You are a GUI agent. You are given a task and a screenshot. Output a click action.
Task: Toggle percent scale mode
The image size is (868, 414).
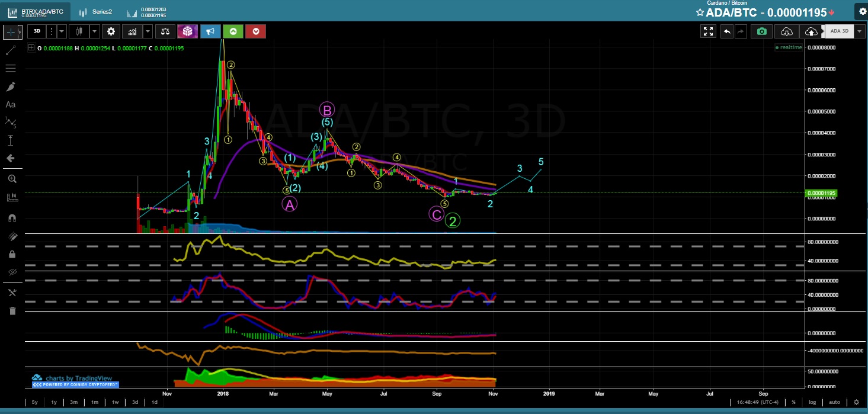[793, 402]
